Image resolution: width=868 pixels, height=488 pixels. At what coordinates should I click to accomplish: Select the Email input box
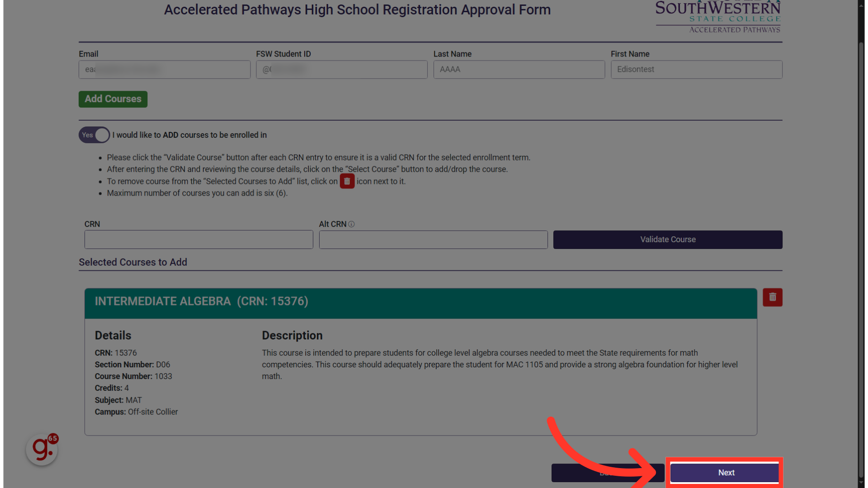click(x=164, y=69)
